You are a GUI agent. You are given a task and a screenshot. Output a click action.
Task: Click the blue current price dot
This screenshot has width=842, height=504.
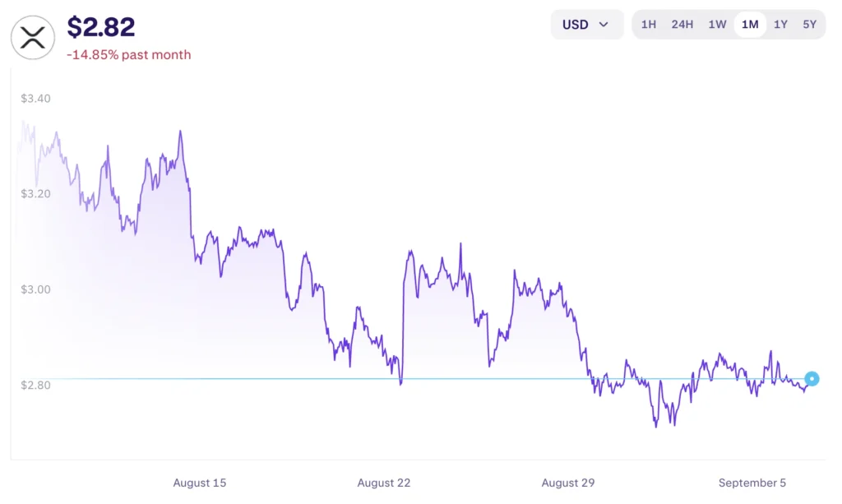(x=812, y=379)
